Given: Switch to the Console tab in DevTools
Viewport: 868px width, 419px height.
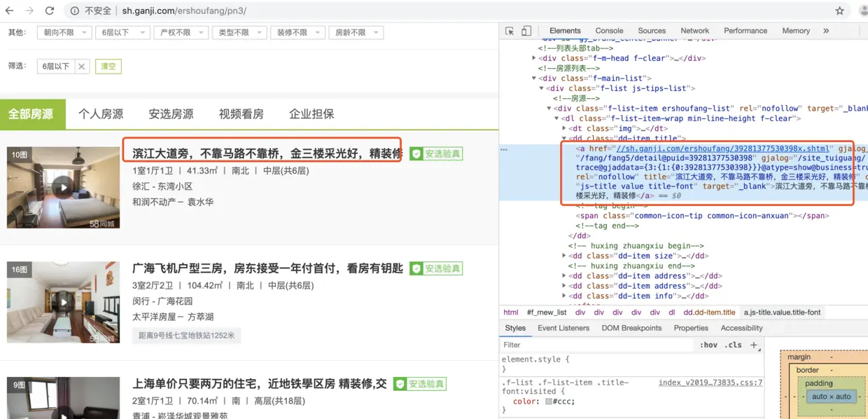Looking at the screenshot, I should tap(608, 31).
